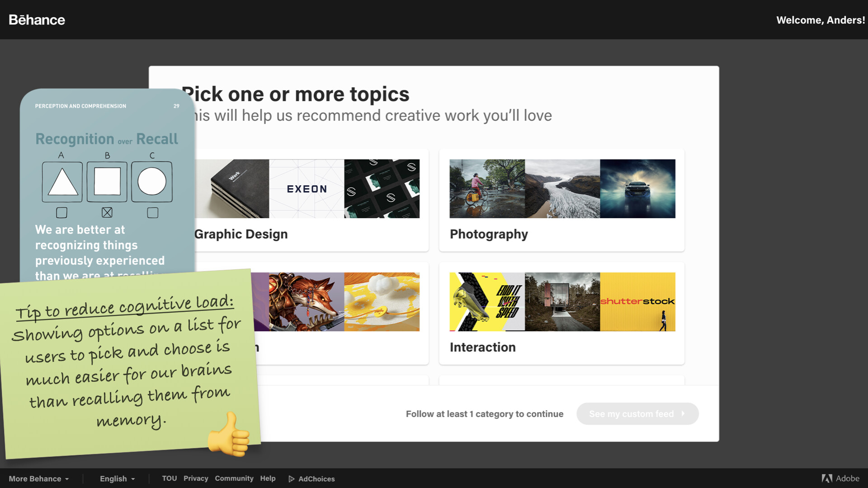Image resolution: width=868 pixels, height=488 pixels.
Task: Click the square shape in box B
Action: tap(107, 182)
